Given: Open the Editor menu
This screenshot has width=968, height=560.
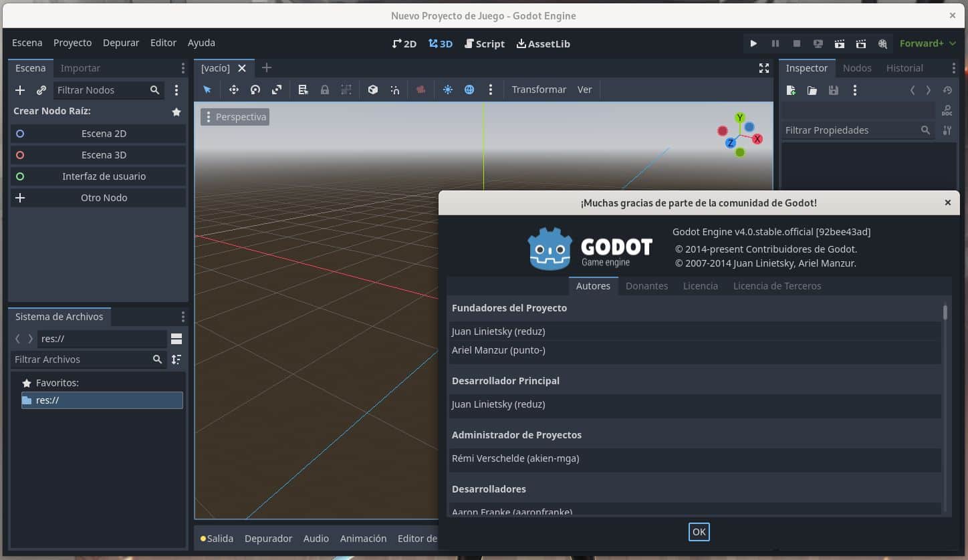Looking at the screenshot, I should (x=163, y=43).
